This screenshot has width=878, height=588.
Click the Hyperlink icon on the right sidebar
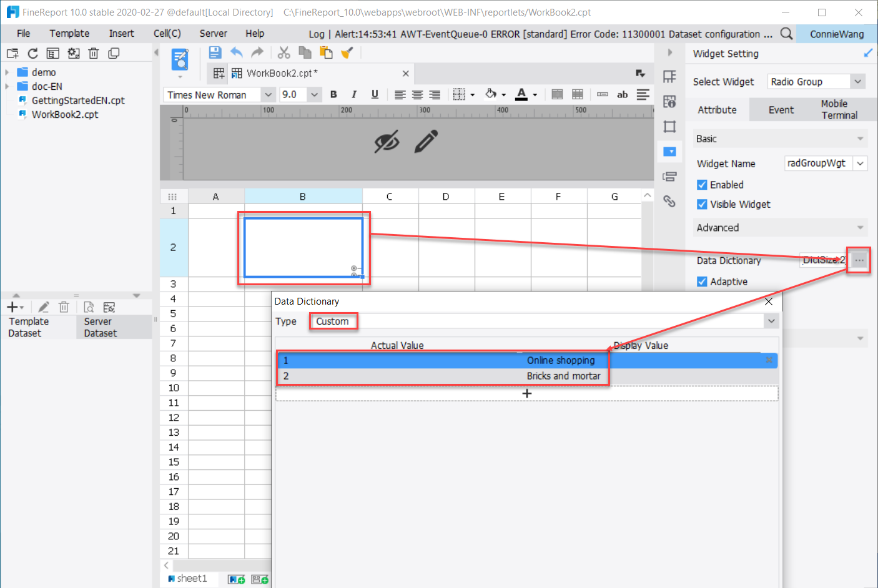point(669,201)
